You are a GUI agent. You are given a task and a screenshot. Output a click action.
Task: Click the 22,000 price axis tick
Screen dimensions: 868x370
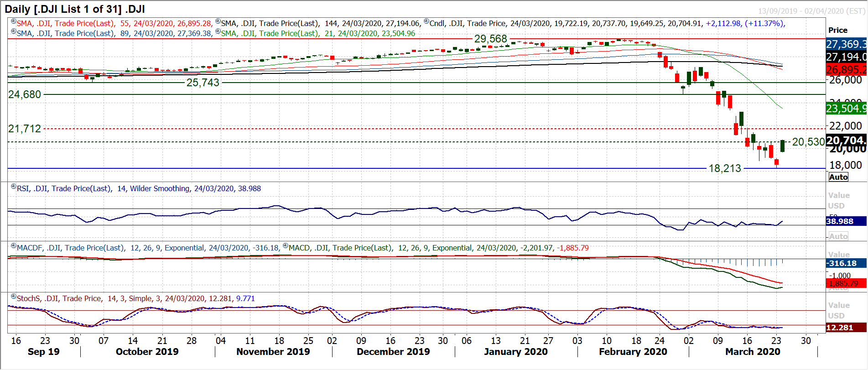[846, 126]
